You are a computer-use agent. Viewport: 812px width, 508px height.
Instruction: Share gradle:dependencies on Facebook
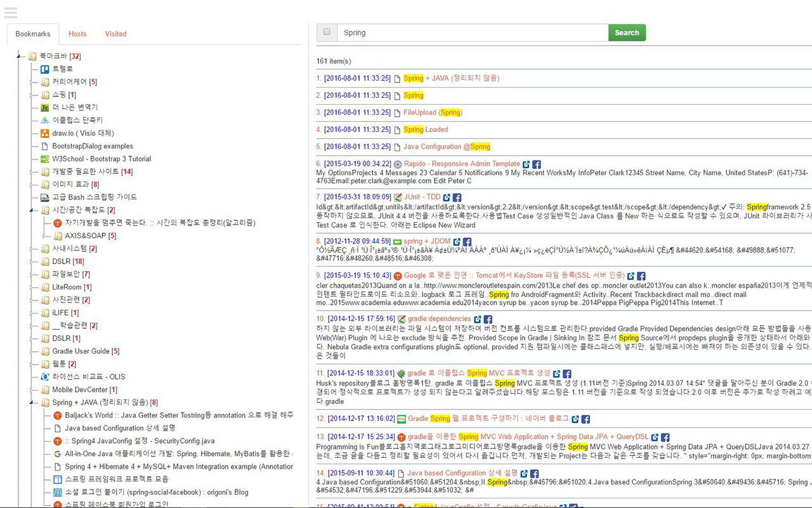(x=488, y=319)
